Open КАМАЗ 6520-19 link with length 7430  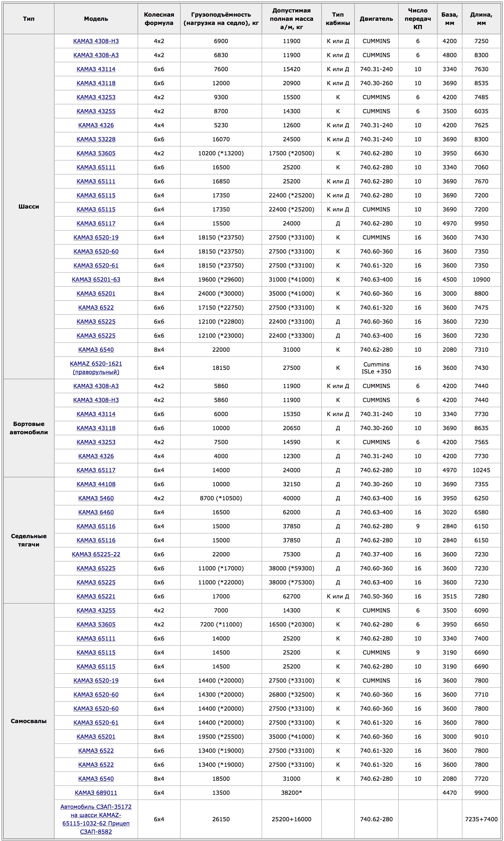(96, 237)
